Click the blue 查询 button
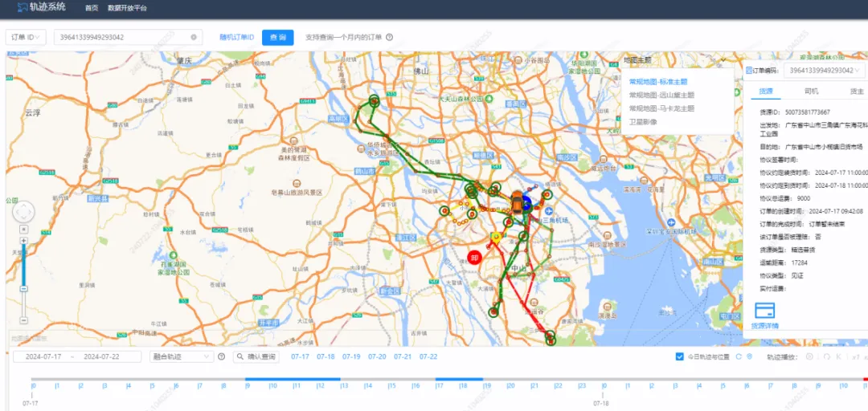The width and height of the screenshot is (868, 411). (277, 37)
